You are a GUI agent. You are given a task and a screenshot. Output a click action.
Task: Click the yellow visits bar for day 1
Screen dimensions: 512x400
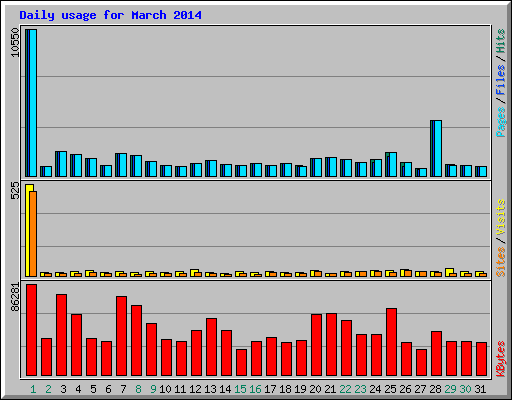point(28,230)
